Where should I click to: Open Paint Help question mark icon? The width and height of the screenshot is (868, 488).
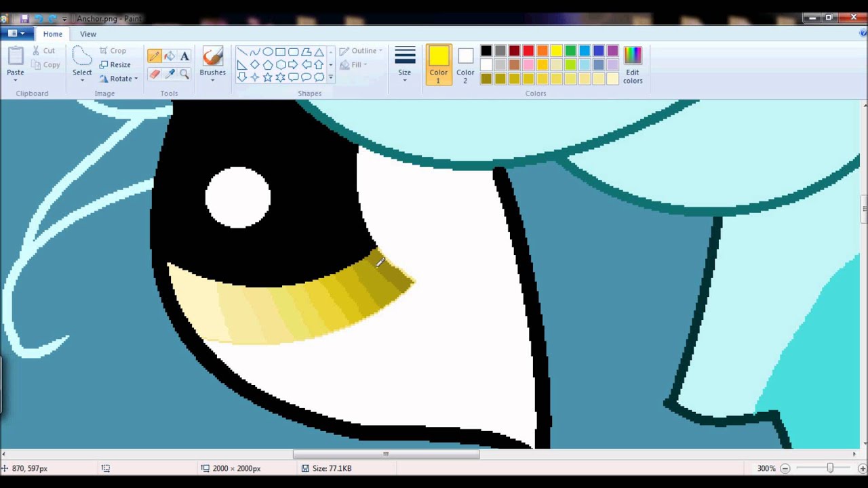tap(863, 33)
